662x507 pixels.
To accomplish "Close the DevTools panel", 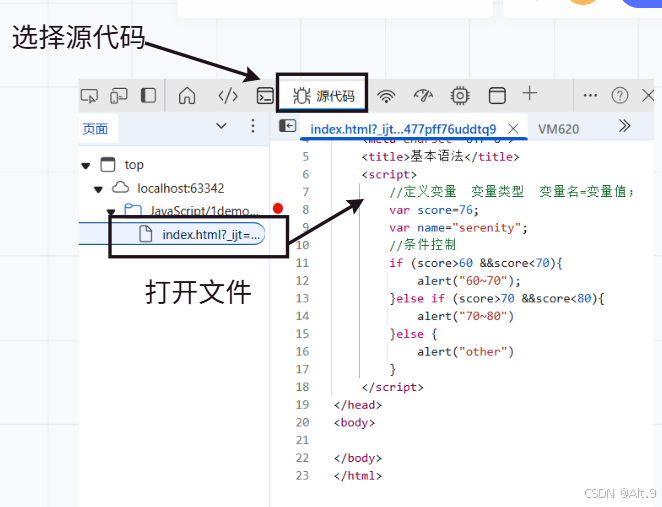I will coord(648,95).
